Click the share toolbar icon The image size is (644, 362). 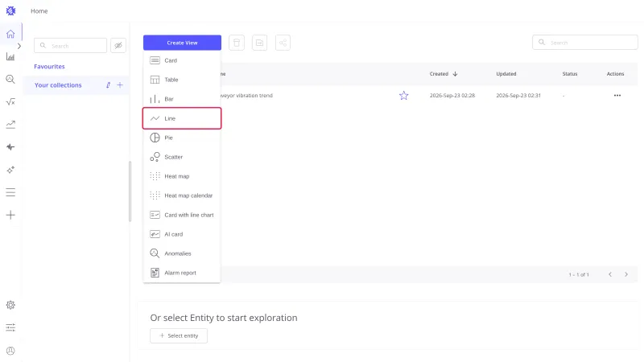click(283, 43)
